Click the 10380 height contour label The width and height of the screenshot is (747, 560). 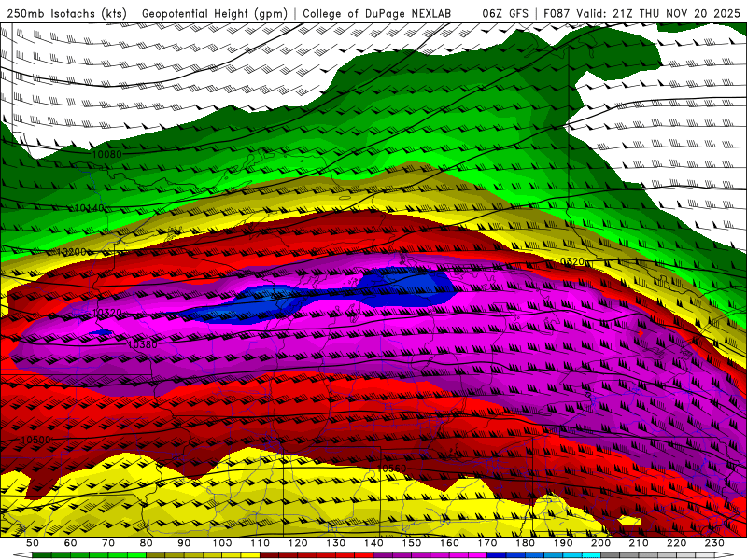[x=143, y=344]
